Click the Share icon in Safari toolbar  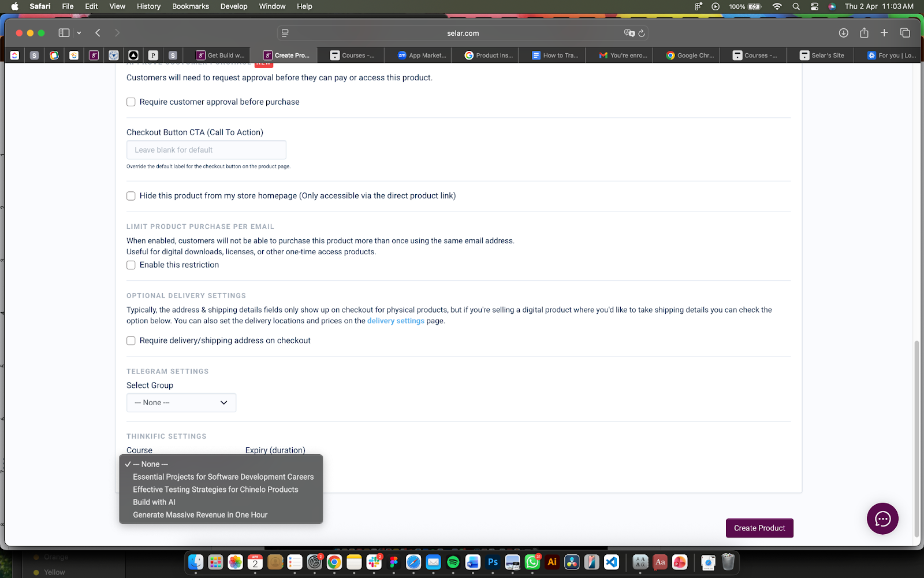864,33
